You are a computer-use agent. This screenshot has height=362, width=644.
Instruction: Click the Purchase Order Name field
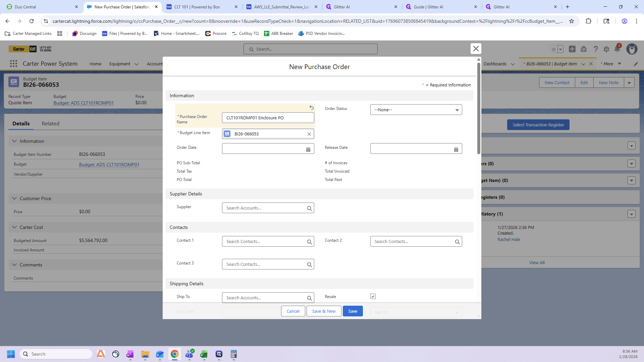pyautogui.click(x=268, y=118)
